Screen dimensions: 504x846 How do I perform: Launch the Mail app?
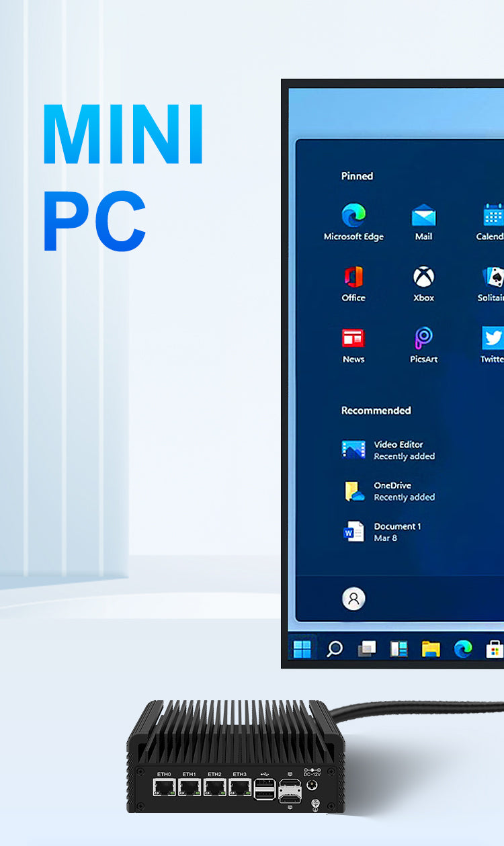[x=423, y=216]
